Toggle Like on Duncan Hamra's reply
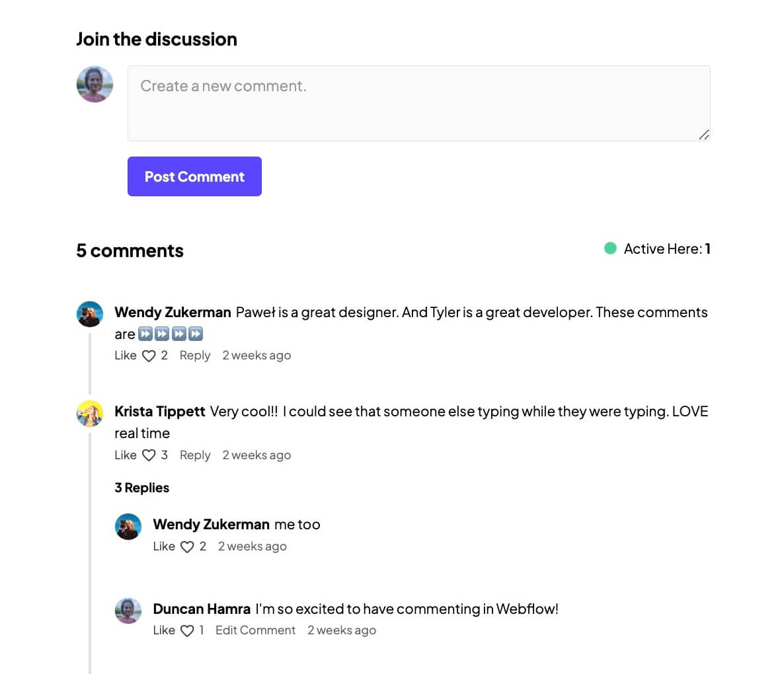Image resolution: width=784 pixels, height=674 pixels. click(163, 630)
